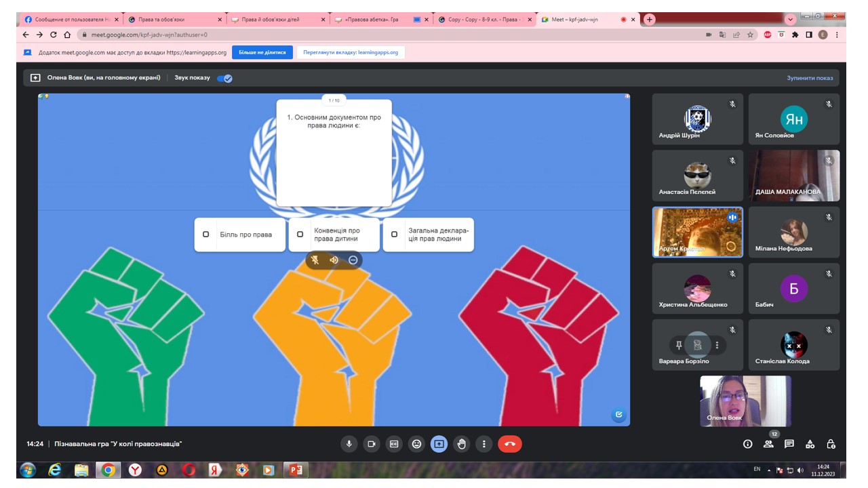Click 'Зупинити показ' to stop presenting
Image resolution: width=868 pixels, height=488 pixels.
(810, 78)
